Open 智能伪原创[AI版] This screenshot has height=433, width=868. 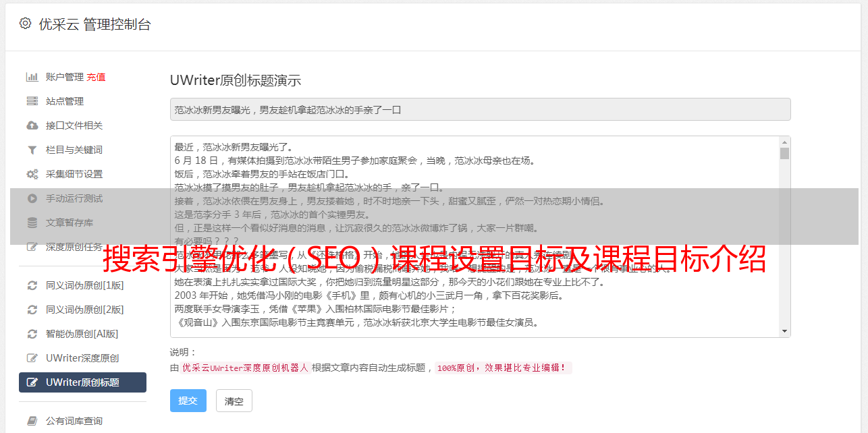pyautogui.click(x=82, y=334)
